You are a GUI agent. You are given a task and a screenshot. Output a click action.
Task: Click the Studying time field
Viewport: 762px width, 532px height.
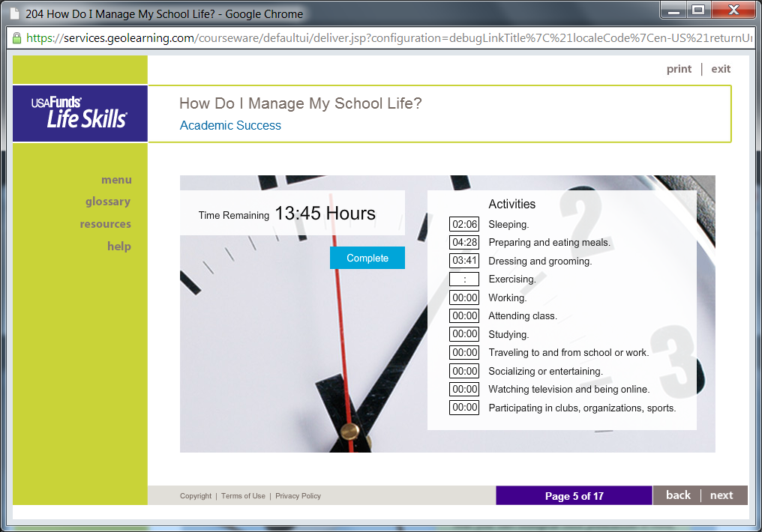pyautogui.click(x=464, y=334)
